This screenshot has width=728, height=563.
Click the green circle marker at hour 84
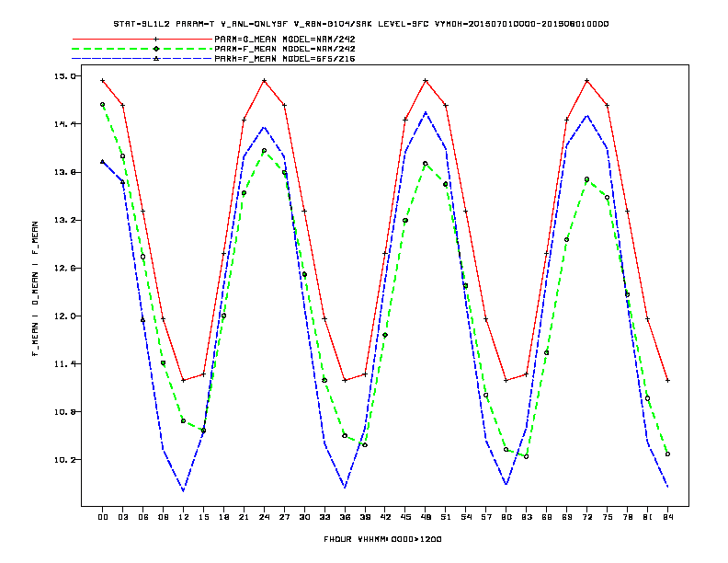click(667, 454)
